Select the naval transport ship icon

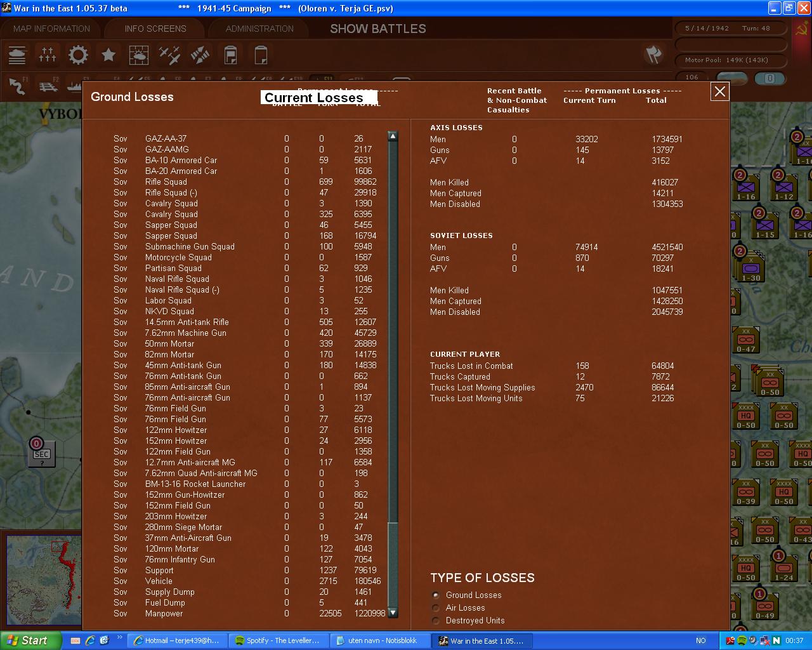coord(74,85)
